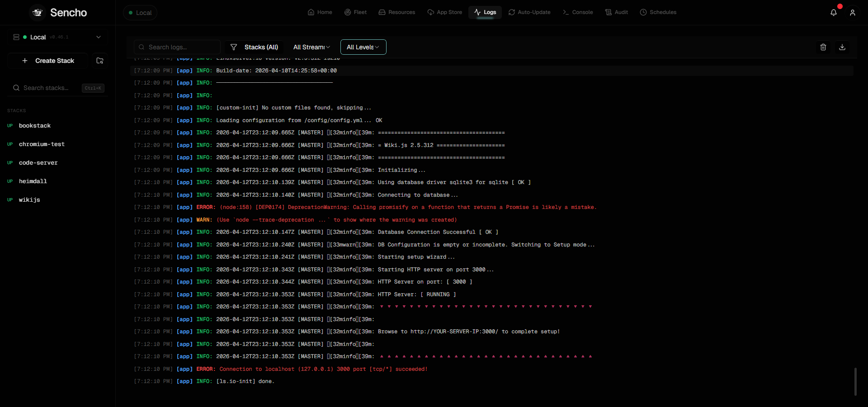Click 'Browse to http://YOUR-SERVER-IP:3000/' log line
This screenshot has width=868, height=407.
pyautogui.click(x=492, y=331)
